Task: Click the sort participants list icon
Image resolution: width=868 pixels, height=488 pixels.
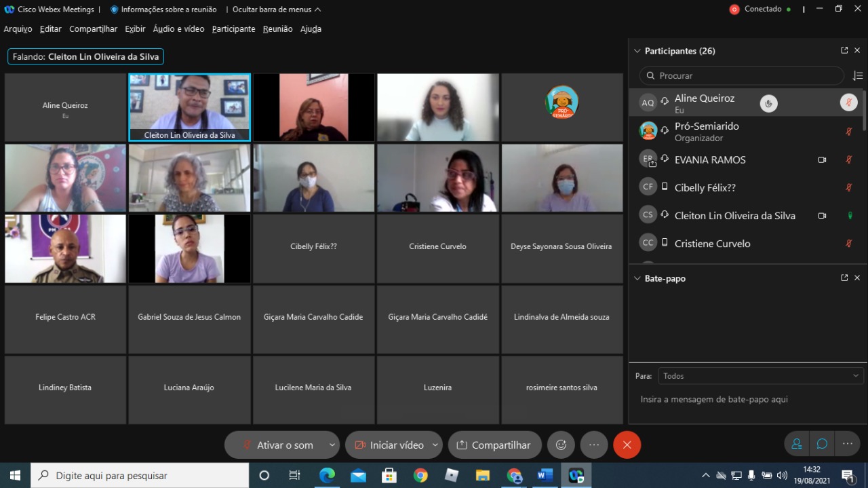Action: pyautogui.click(x=858, y=76)
